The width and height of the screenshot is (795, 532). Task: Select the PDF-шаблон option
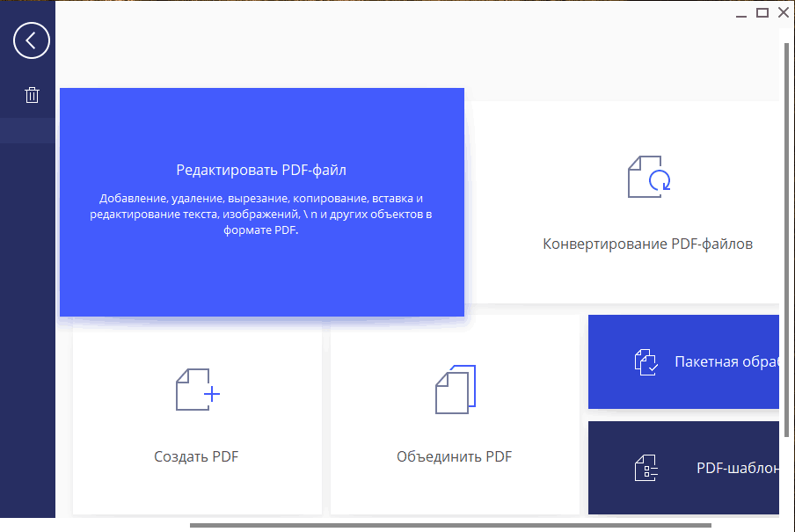(x=704, y=468)
